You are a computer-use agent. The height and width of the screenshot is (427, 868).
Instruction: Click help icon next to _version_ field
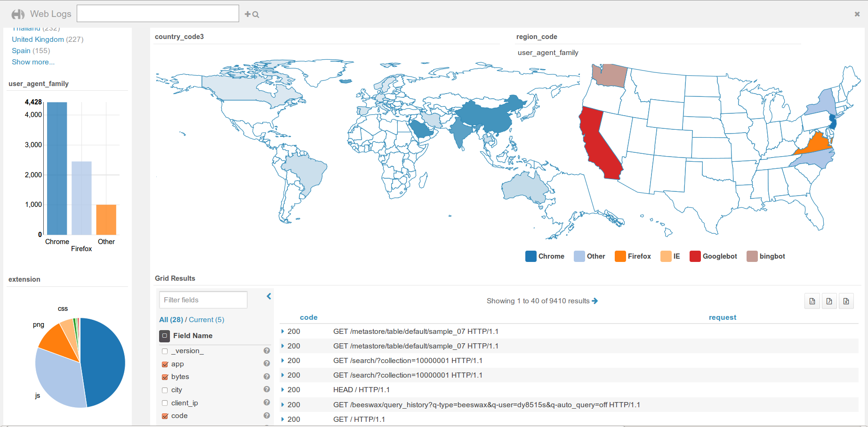point(266,351)
